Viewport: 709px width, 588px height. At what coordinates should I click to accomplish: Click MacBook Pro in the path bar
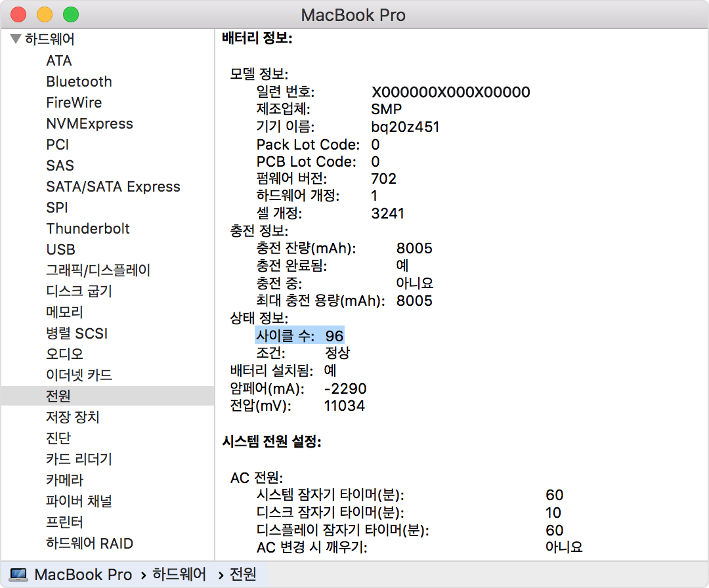pos(83,575)
